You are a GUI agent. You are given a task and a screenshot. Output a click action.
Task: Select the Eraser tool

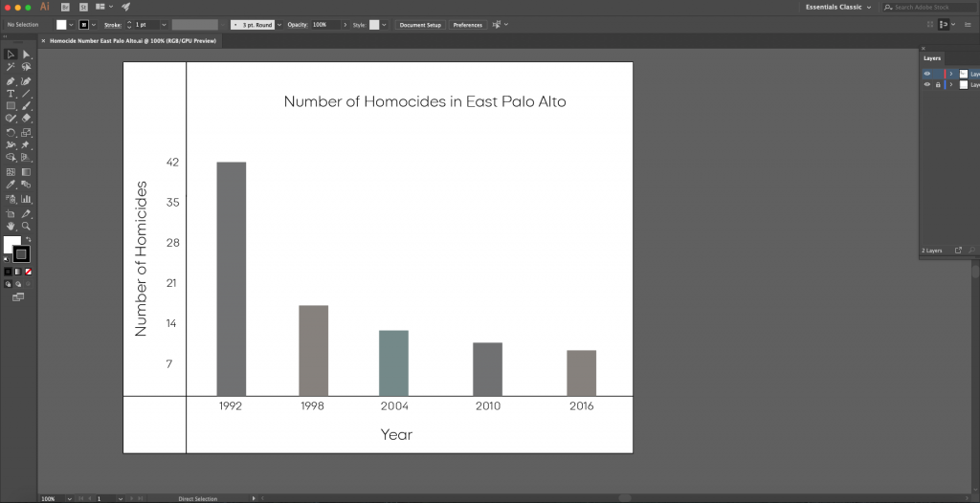[x=26, y=118]
